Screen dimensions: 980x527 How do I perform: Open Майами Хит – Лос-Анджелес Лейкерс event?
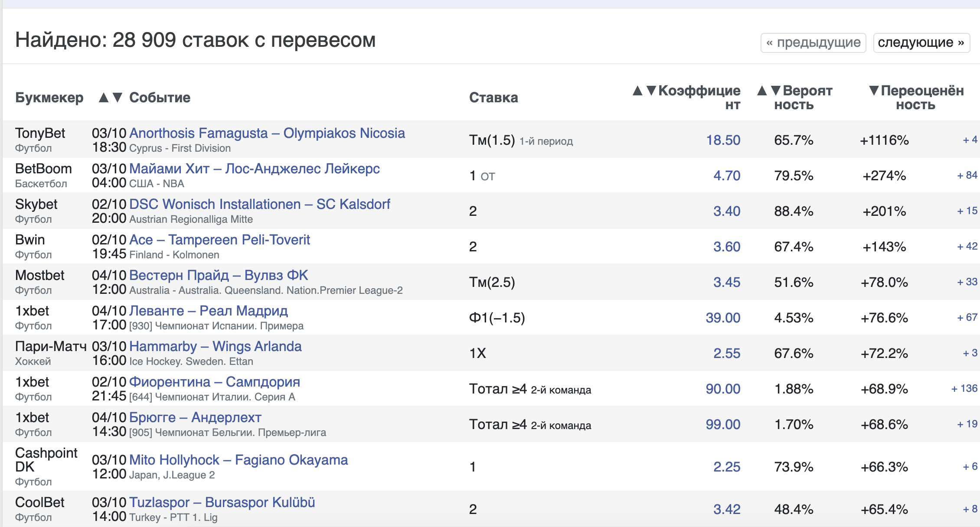coord(255,169)
